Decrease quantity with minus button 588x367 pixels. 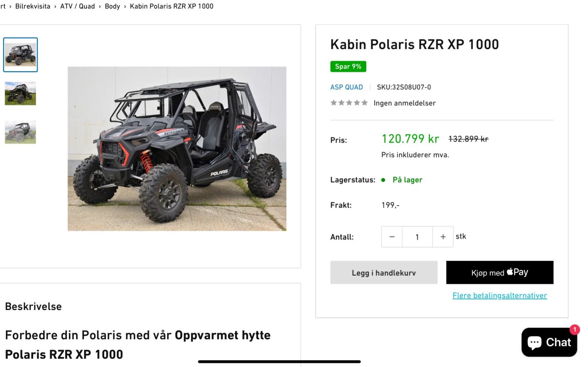pos(392,237)
